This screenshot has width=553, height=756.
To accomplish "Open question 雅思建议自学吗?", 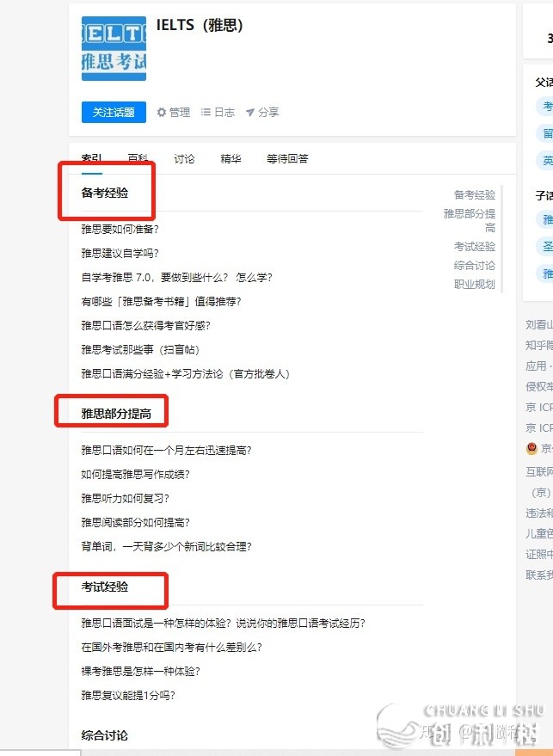I will [x=120, y=253].
